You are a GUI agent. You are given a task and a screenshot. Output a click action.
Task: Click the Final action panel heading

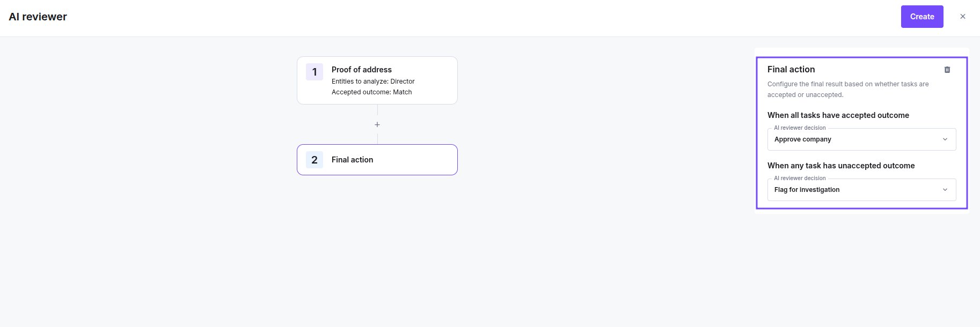tap(791, 69)
